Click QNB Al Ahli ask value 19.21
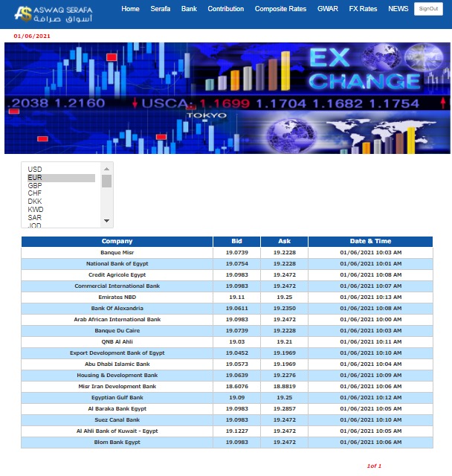 click(x=284, y=342)
